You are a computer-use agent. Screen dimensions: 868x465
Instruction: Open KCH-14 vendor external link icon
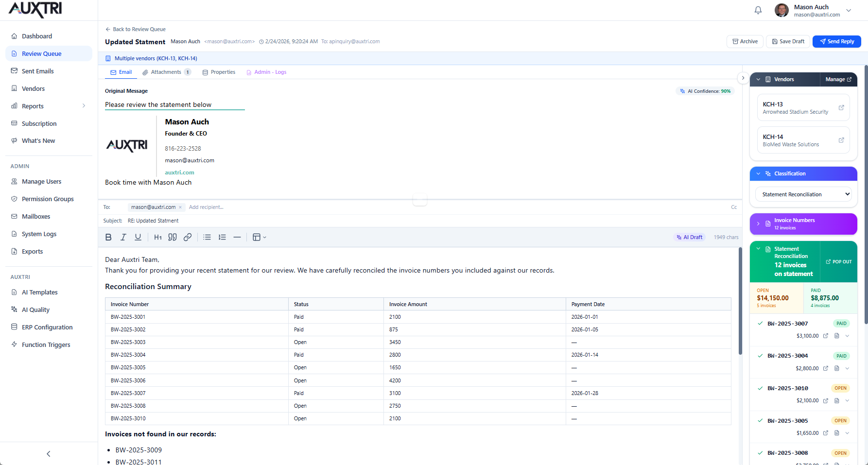841,140
